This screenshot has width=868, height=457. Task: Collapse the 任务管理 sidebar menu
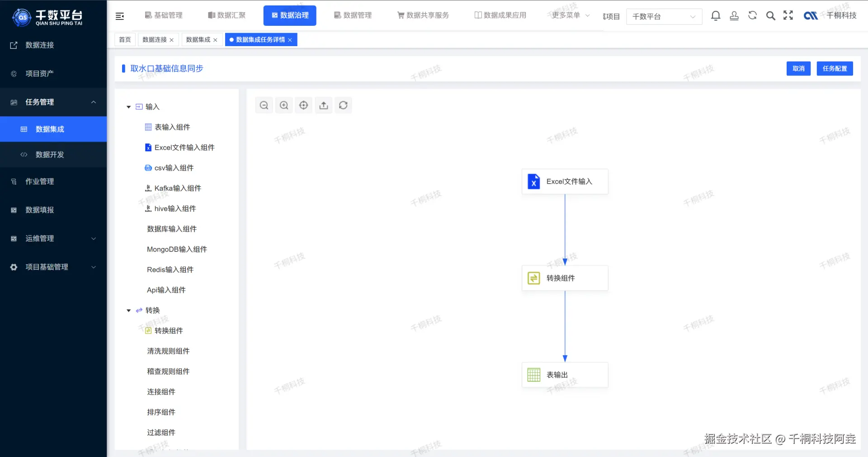click(x=94, y=102)
